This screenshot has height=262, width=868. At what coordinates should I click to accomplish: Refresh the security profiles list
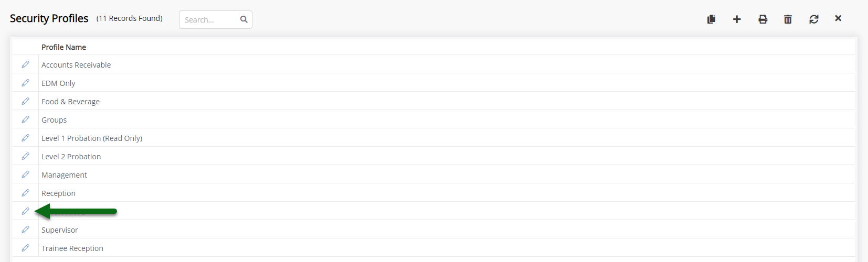click(813, 19)
